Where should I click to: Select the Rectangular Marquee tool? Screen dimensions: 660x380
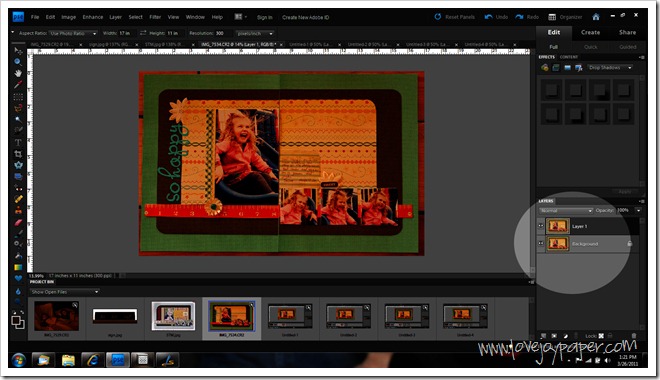point(18,97)
